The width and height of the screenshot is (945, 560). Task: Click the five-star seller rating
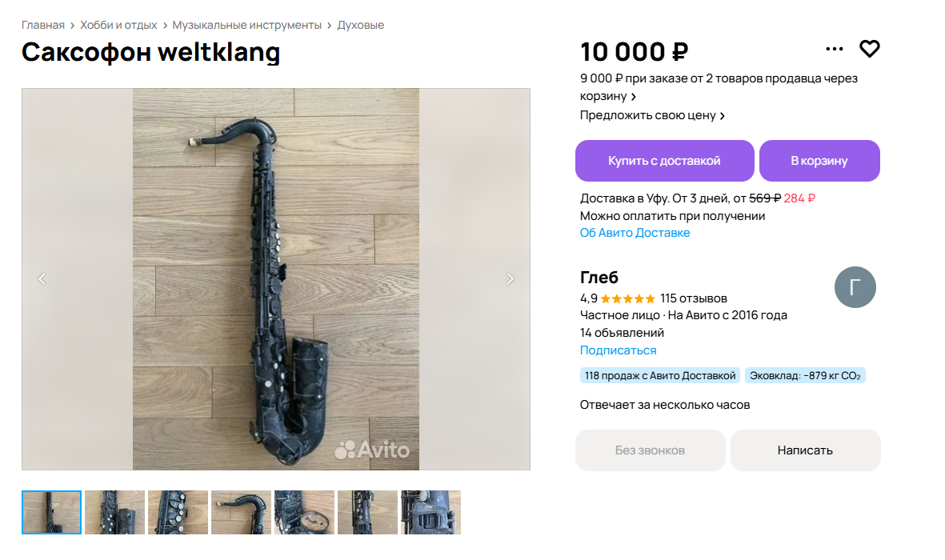pos(628,298)
